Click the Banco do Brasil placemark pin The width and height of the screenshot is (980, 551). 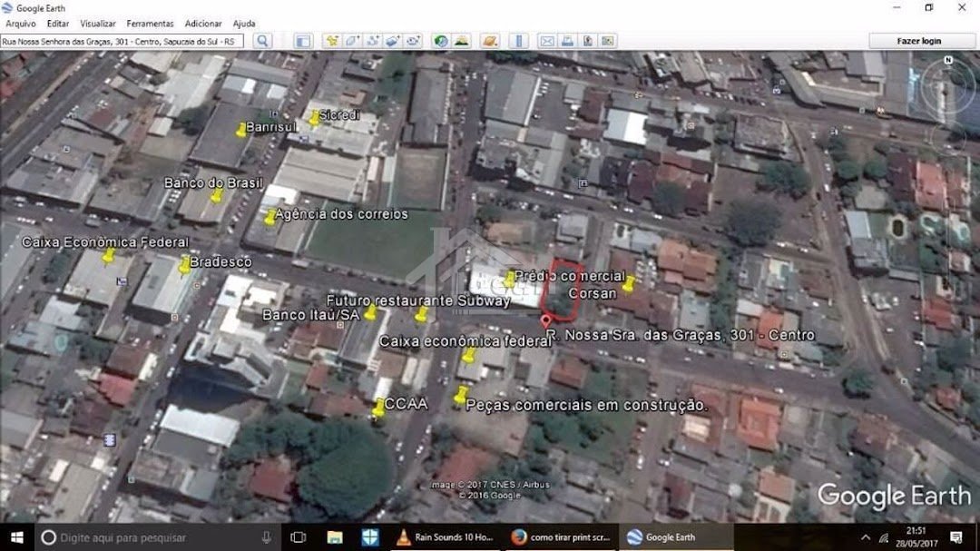click(216, 195)
